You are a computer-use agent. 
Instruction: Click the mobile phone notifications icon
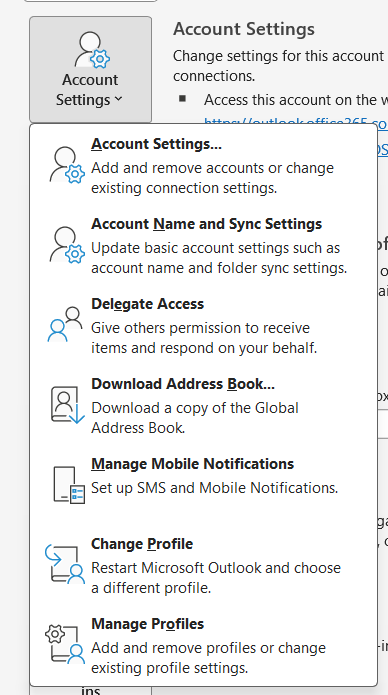click(x=69, y=484)
